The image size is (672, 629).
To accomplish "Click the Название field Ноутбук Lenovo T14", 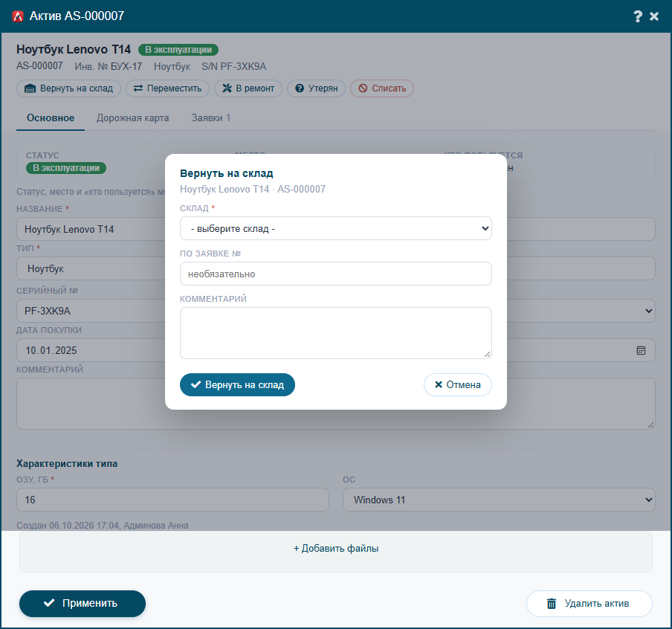I will point(91,229).
